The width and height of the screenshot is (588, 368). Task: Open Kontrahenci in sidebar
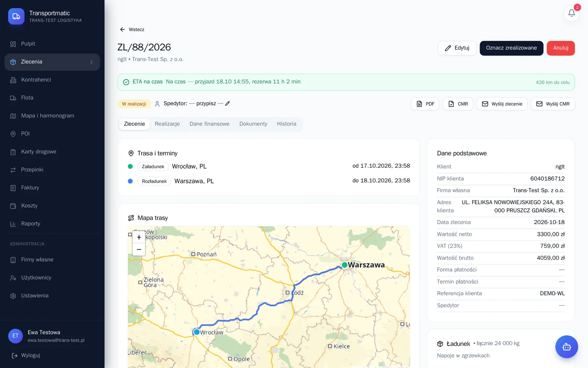click(52, 80)
